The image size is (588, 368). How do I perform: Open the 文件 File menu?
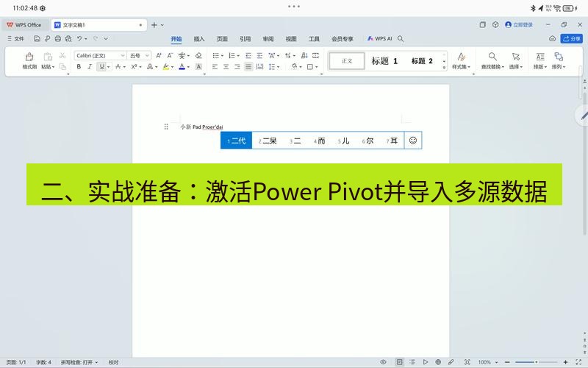click(15, 38)
